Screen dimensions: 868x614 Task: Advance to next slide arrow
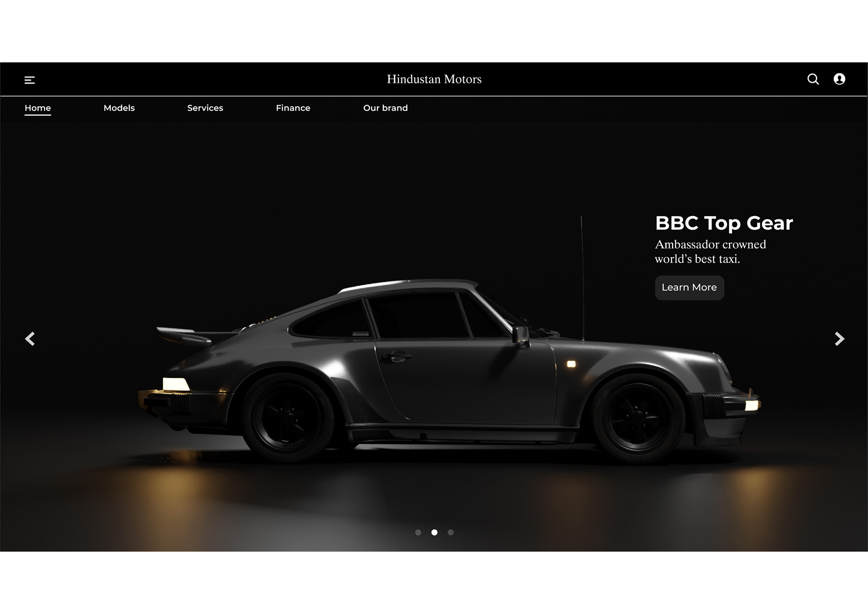(x=840, y=339)
